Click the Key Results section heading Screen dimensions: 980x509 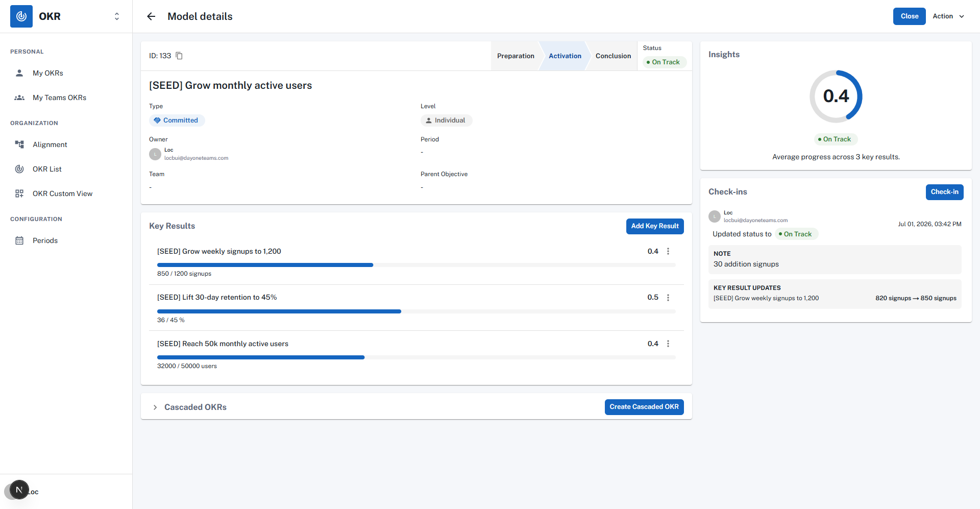pyautogui.click(x=172, y=226)
